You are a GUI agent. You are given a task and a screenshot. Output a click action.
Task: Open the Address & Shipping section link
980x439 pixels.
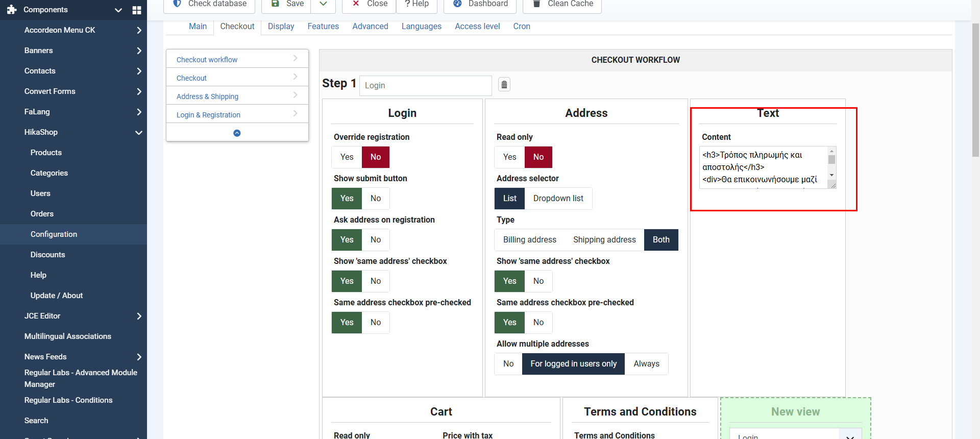tap(207, 96)
